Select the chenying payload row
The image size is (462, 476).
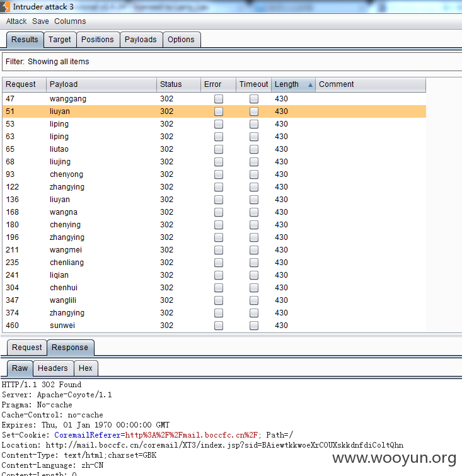(214, 225)
